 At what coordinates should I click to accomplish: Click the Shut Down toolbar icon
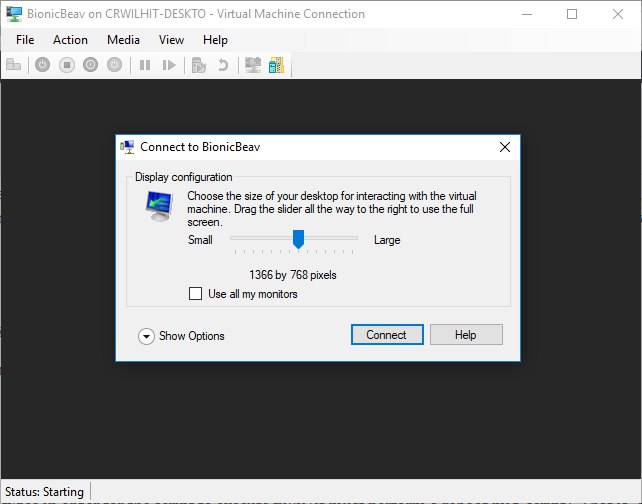[x=90, y=65]
